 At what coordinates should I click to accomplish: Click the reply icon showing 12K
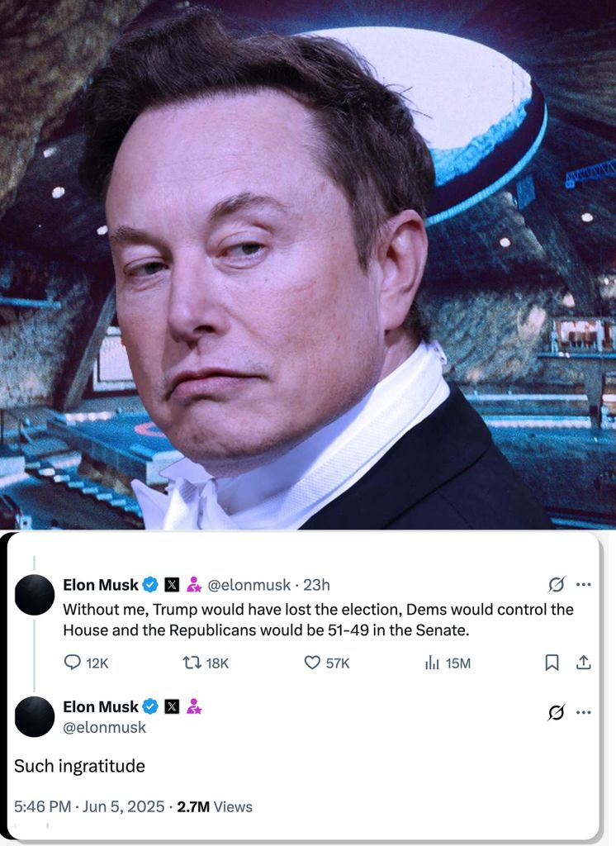73,662
